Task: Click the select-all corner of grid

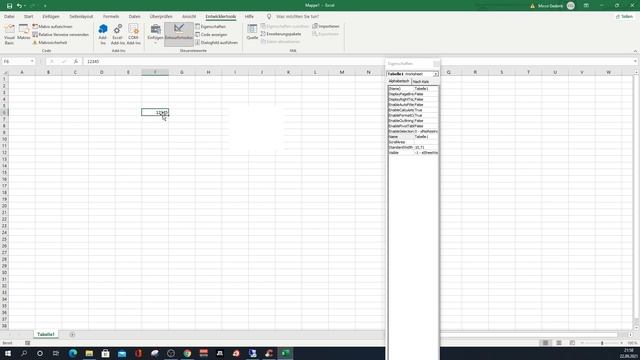Action: pos(4,72)
